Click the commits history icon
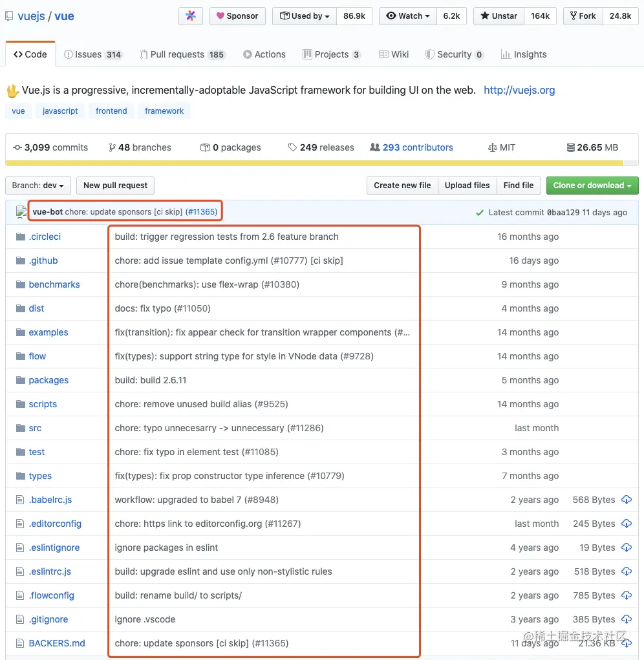The height and width of the screenshot is (660, 644). pyautogui.click(x=17, y=147)
